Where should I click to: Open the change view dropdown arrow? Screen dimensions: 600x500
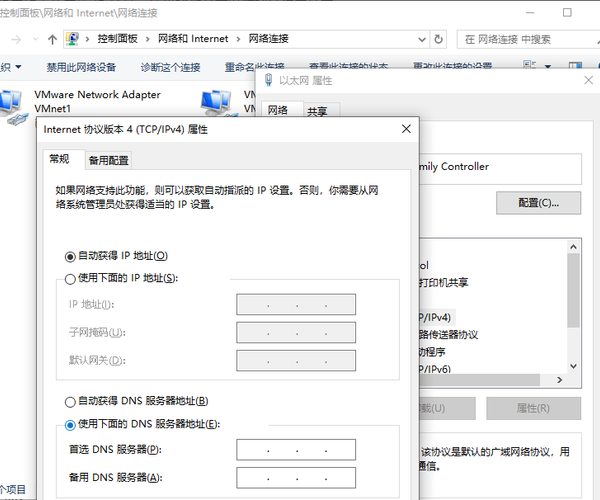tap(548, 67)
